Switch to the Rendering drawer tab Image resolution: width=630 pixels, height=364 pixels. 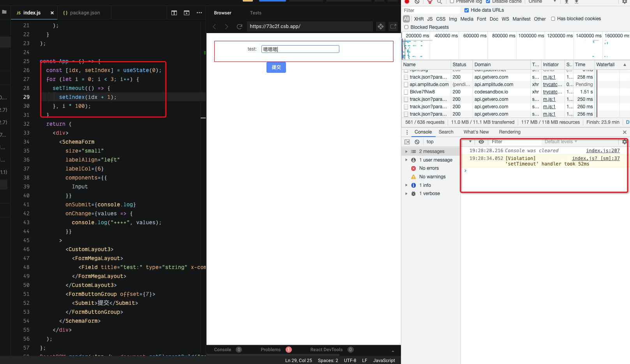510,132
